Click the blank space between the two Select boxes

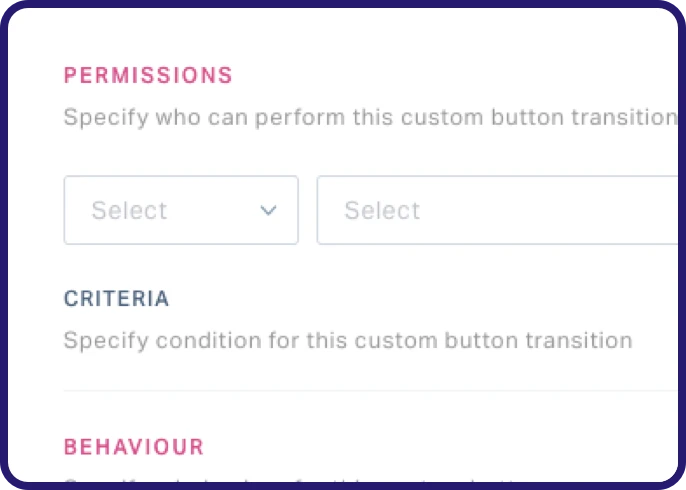pos(308,210)
